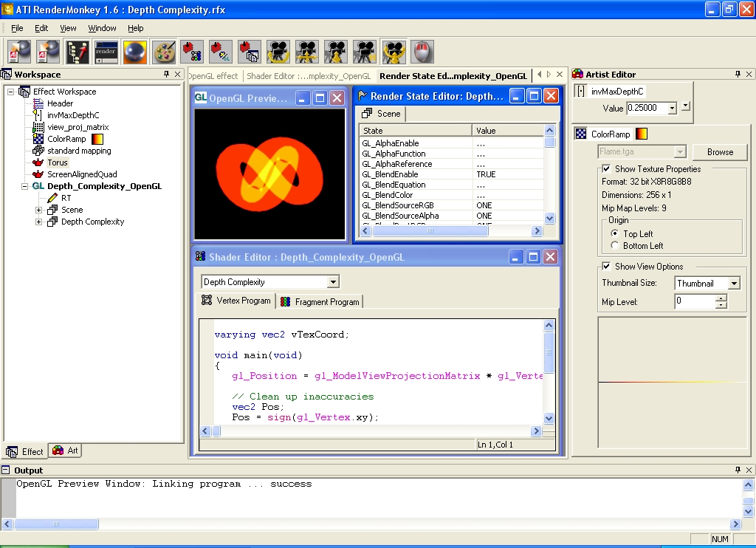Click the view_proj_matrix grid icon

pyautogui.click(x=38, y=127)
